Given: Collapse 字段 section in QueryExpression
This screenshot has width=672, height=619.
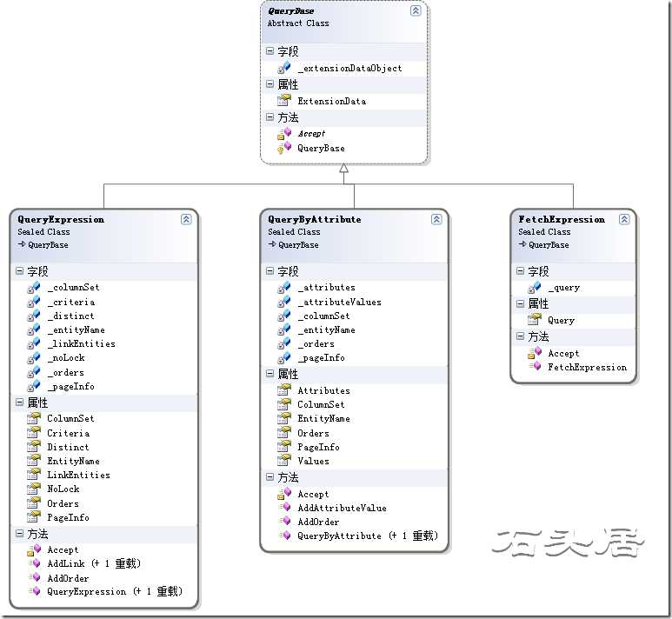Looking at the screenshot, I should click(19, 271).
